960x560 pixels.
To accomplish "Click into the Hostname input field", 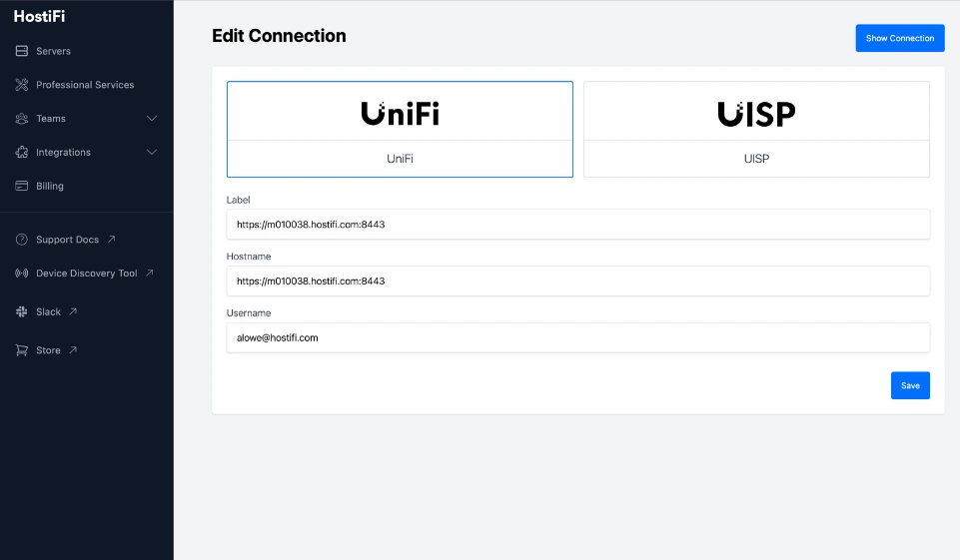I will [578, 280].
